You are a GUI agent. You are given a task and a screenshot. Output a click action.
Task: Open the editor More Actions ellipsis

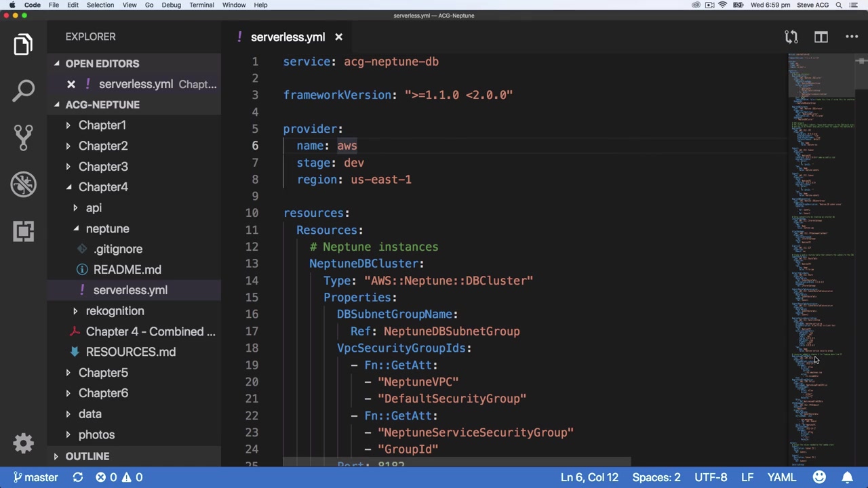coord(852,37)
